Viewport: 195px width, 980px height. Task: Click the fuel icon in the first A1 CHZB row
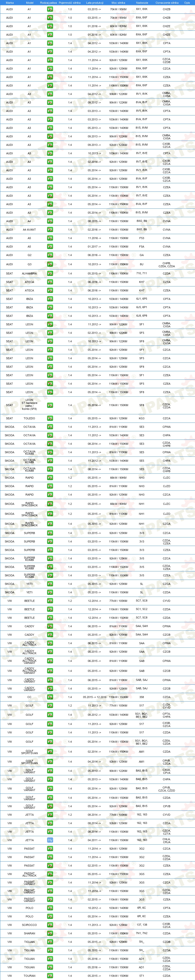click(50, 9)
